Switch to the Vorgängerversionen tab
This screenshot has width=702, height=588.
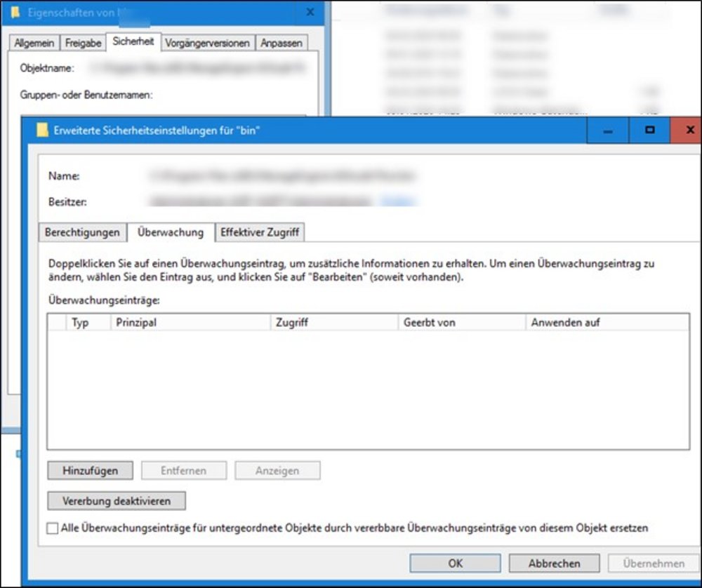207,44
